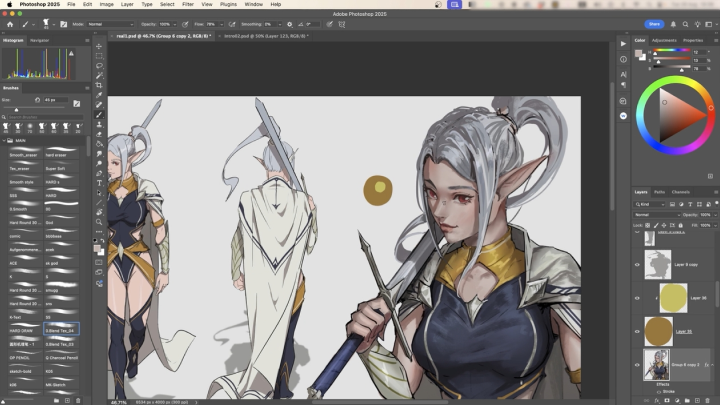Open the layer blend mode dropdown
This screenshot has width=720, height=405.
tap(655, 214)
